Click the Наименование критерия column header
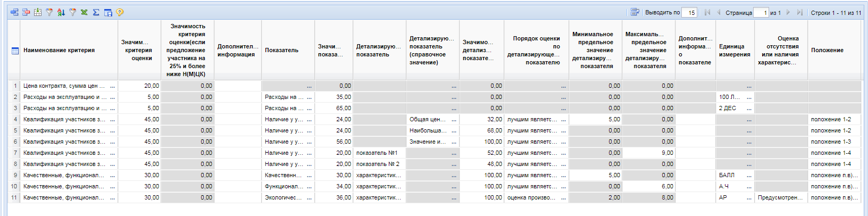 pos(59,51)
